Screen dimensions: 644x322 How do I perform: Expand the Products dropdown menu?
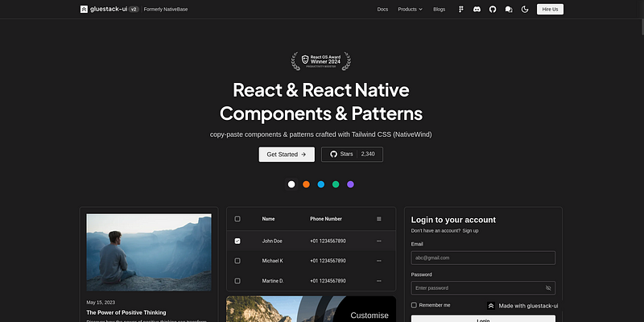click(x=410, y=9)
